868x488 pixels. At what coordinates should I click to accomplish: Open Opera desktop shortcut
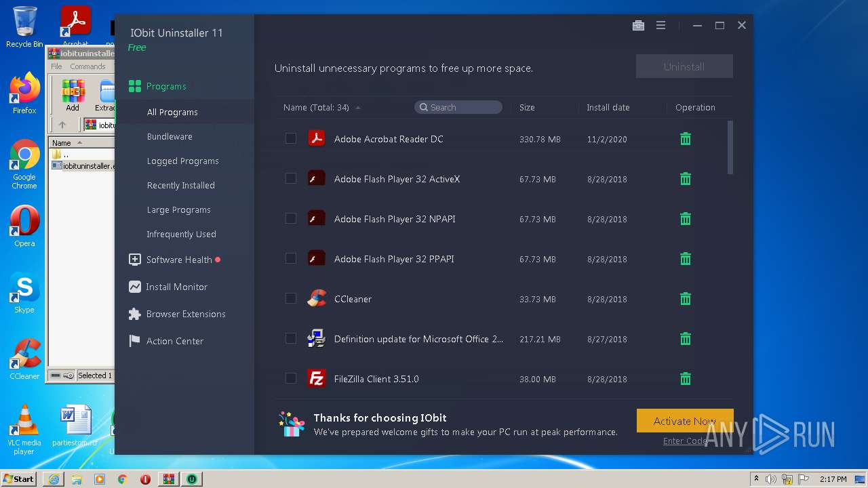(24, 226)
